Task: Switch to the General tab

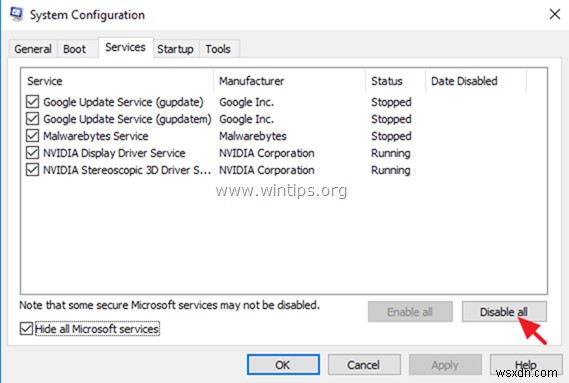Action: coord(33,49)
